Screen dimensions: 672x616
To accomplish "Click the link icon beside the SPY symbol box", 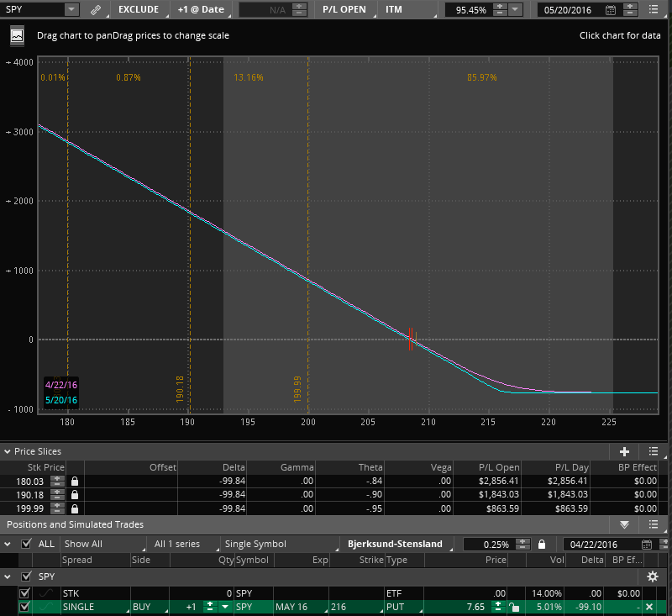I will pyautogui.click(x=95, y=10).
